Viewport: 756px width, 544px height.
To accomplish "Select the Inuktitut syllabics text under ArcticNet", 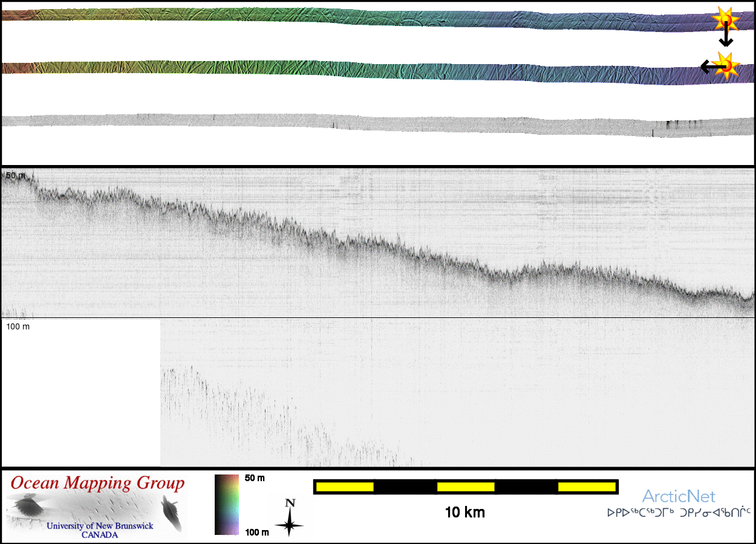I will pyautogui.click(x=679, y=513).
